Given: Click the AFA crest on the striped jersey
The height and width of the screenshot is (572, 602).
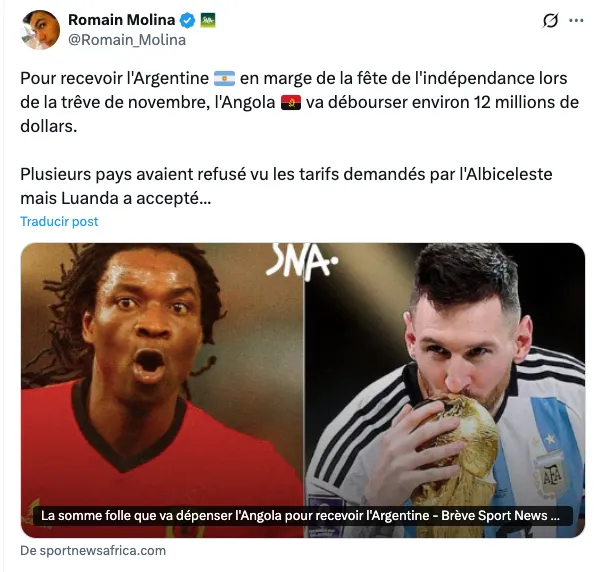Looking at the screenshot, I should (552, 474).
